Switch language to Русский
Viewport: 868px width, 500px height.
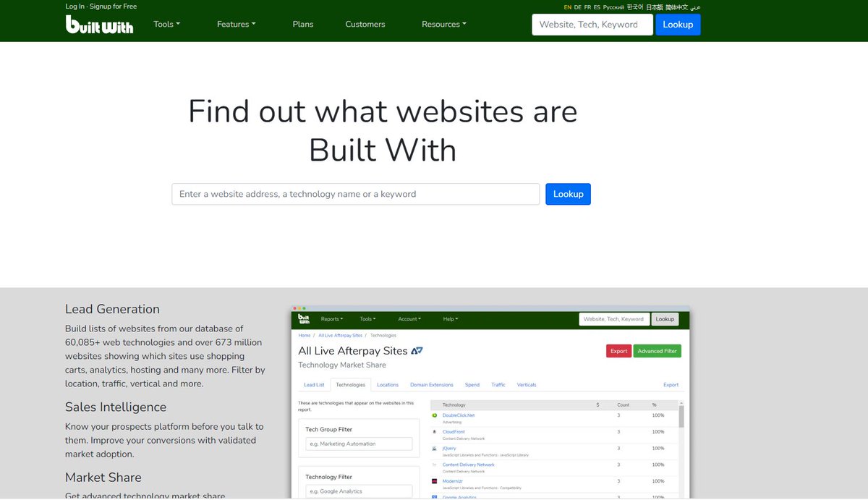[613, 7]
